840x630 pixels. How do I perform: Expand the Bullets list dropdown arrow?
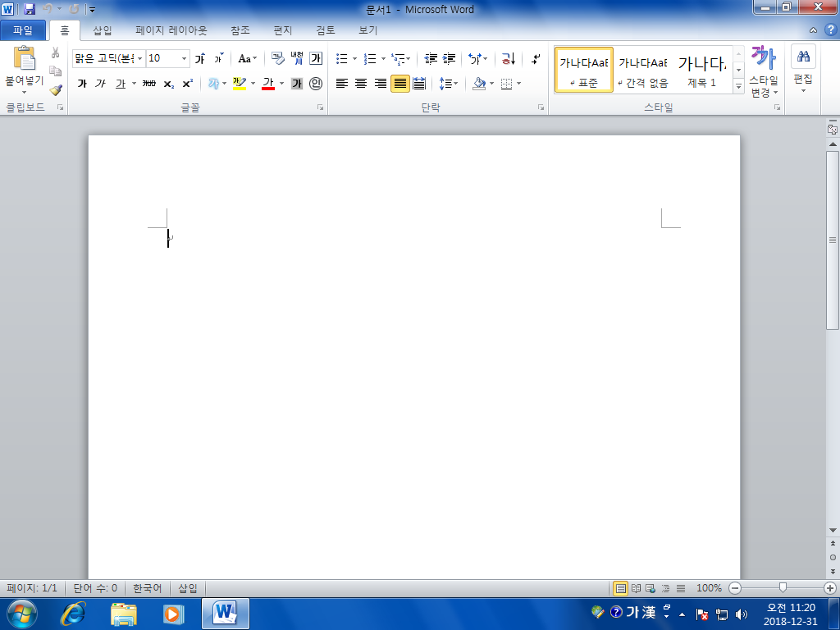[354, 58]
